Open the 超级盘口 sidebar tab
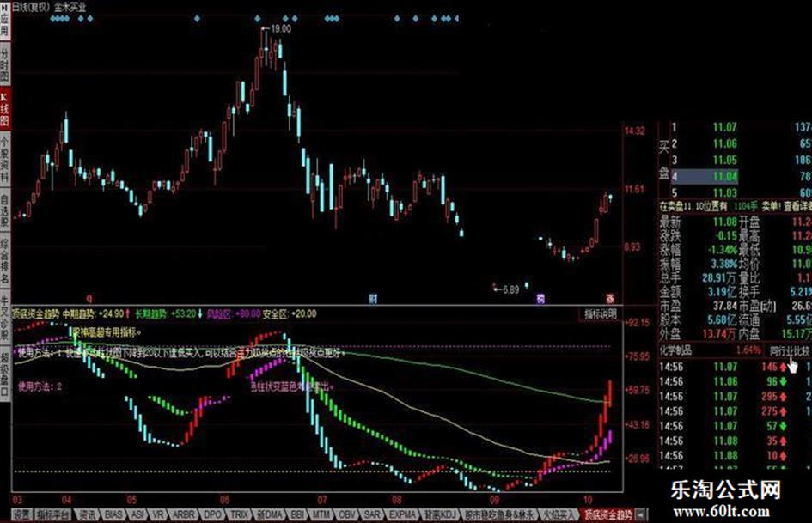 pos(4,374)
